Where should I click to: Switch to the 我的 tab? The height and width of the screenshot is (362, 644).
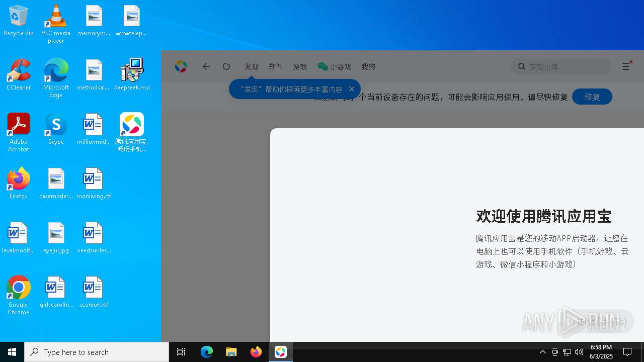coord(368,66)
